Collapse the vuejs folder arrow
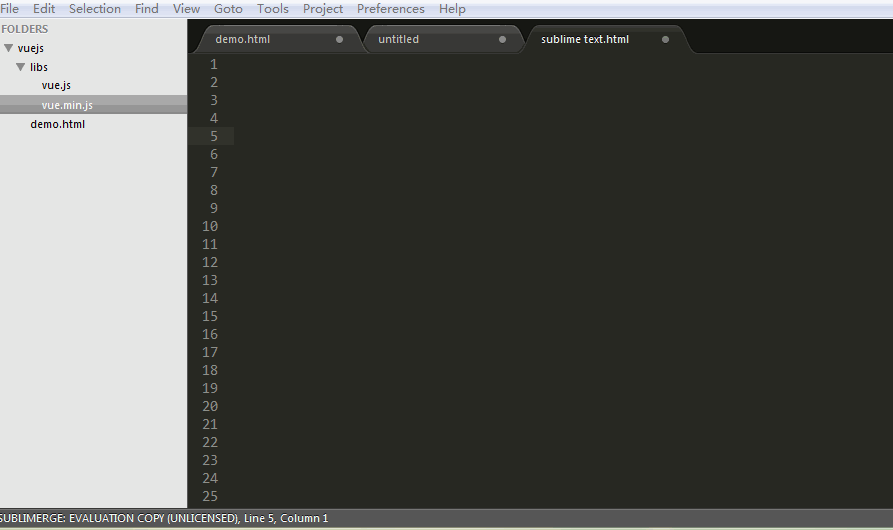This screenshot has height=530, width=893. pyautogui.click(x=9, y=48)
